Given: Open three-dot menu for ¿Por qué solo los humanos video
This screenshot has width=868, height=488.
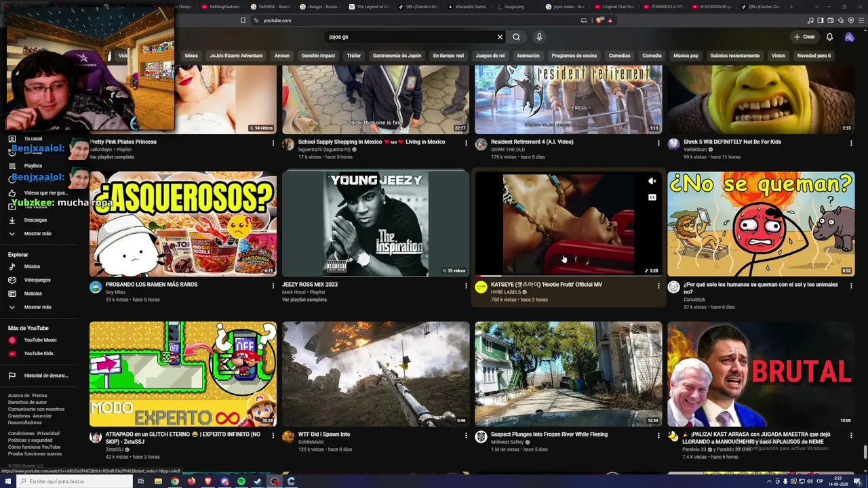Looking at the screenshot, I should 851,286.
